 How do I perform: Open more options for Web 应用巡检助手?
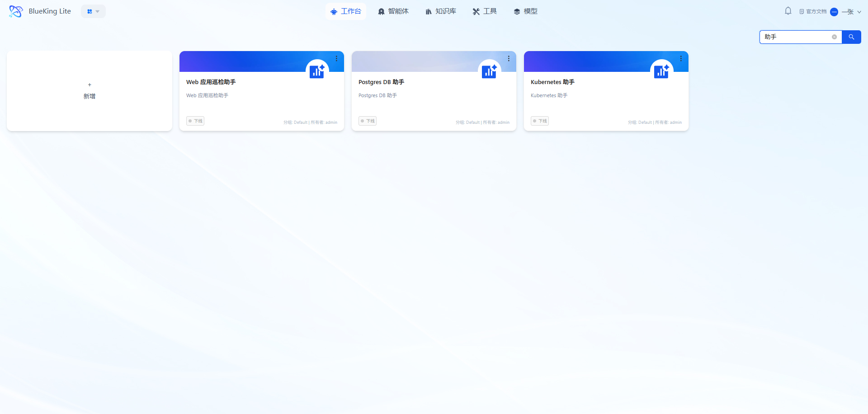(x=336, y=59)
